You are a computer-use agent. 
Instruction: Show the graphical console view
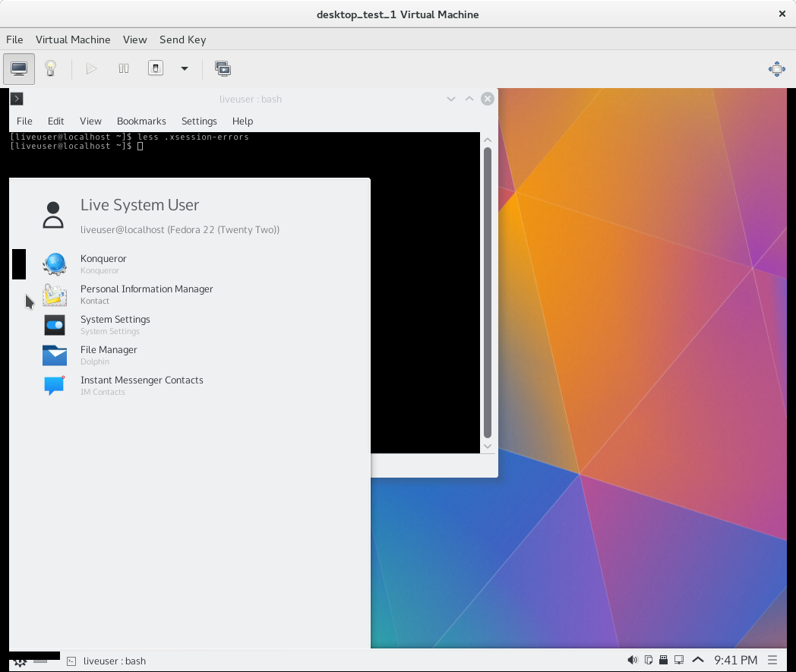(19, 68)
